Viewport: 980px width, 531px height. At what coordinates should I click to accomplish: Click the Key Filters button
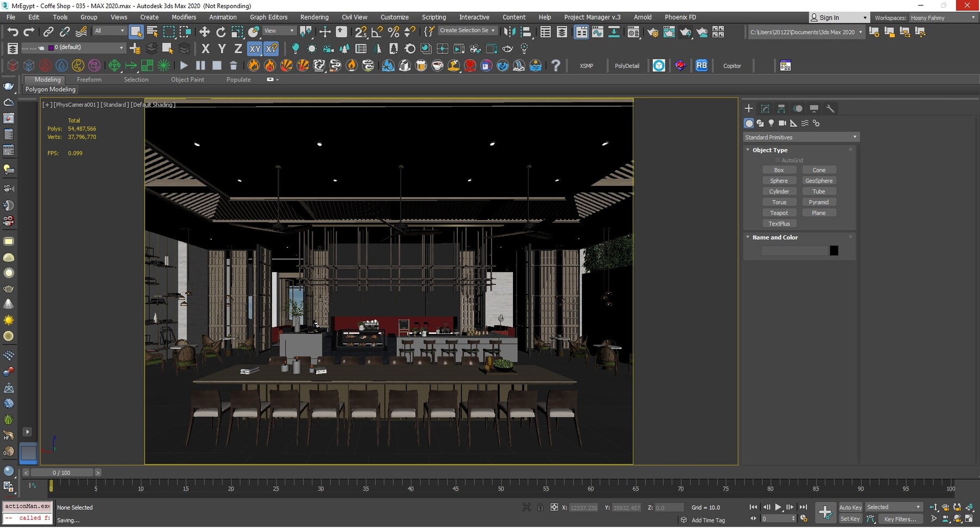click(901, 519)
